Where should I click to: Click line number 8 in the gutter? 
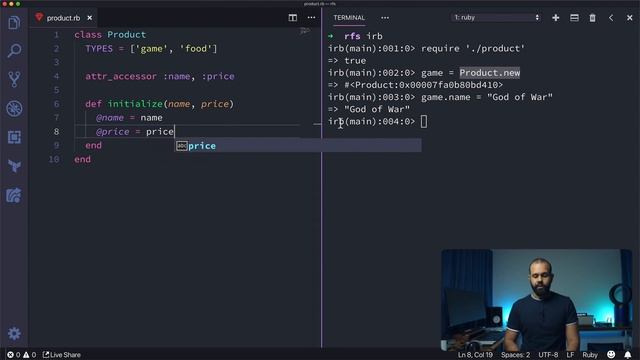56,132
